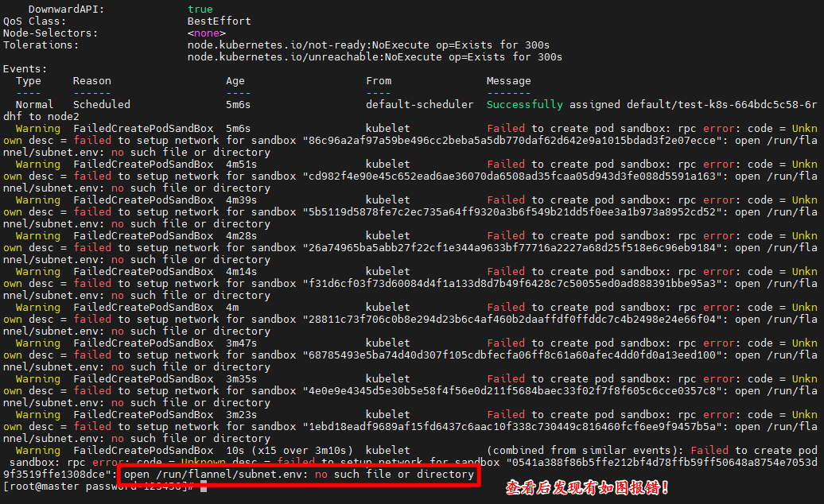Click the '10s (x15 over 3m10s)' age
Screen dimensions: 824x504
pos(289,451)
